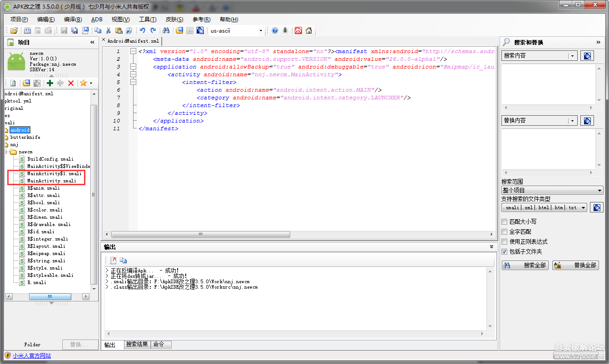Click the undo arrow icon
The width and height of the screenshot is (609, 364).
(x=143, y=30)
